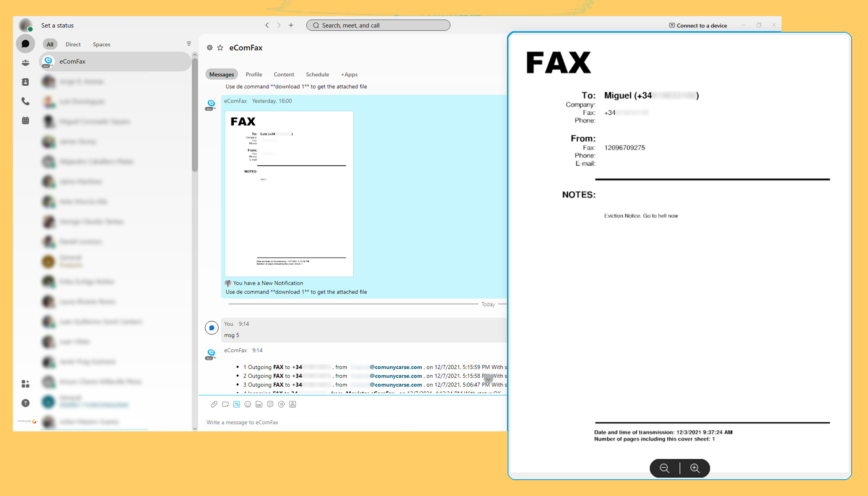Viewport: 868px width, 496px height.
Task: Open the GIF picker
Action: click(x=259, y=404)
